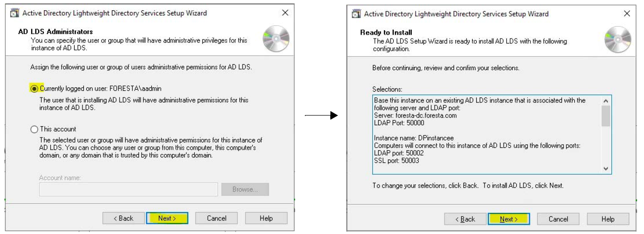Click the CD disc icon in Administrators header

pyautogui.click(x=276, y=39)
